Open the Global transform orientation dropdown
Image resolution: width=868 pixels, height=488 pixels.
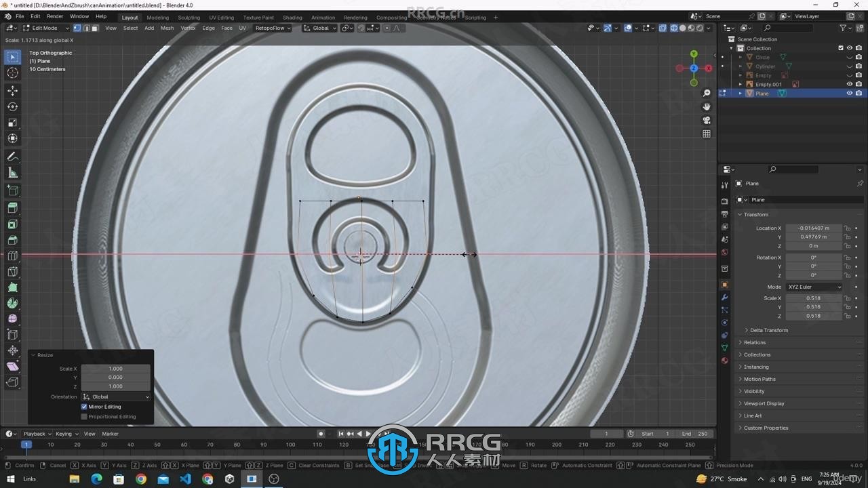[320, 28]
